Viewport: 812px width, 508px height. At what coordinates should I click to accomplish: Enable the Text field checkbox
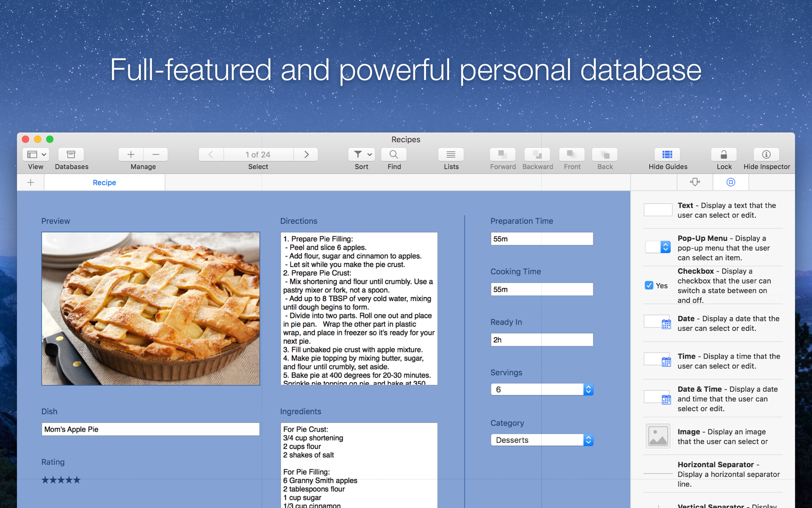point(657,209)
